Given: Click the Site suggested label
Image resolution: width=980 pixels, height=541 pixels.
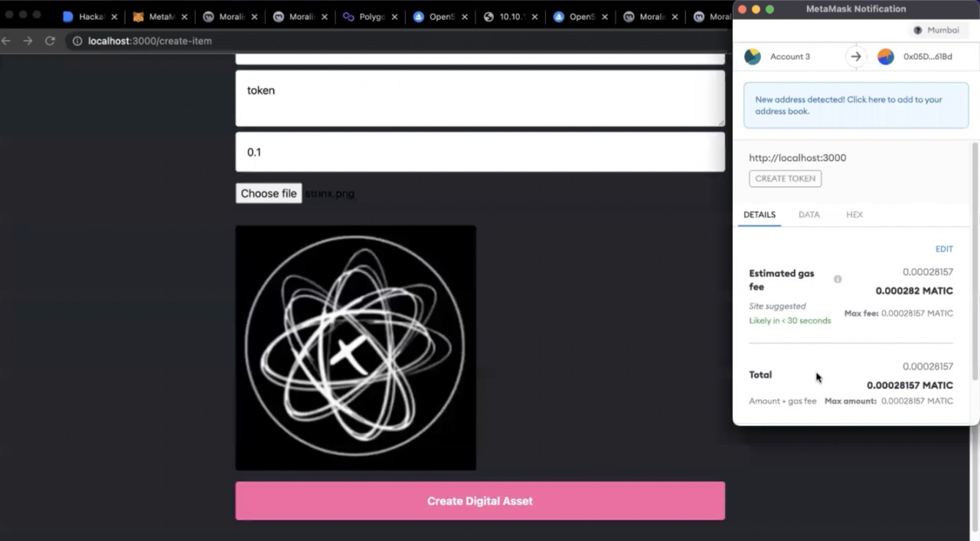Looking at the screenshot, I should coord(777,307).
